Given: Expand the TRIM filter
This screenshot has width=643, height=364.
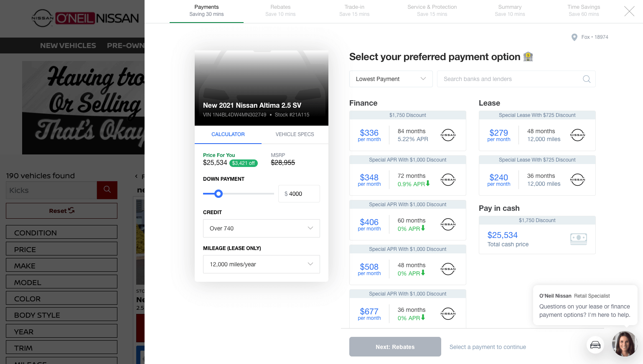Looking at the screenshot, I should (x=61, y=348).
